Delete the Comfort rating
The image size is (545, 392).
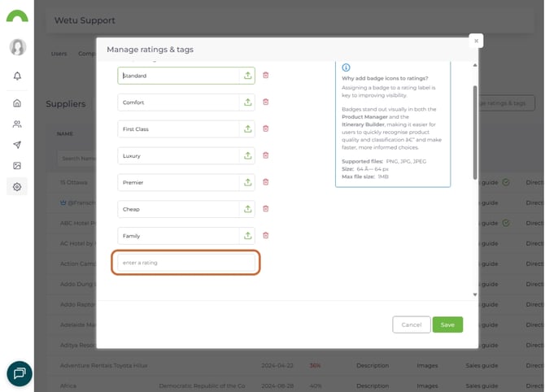(x=265, y=102)
